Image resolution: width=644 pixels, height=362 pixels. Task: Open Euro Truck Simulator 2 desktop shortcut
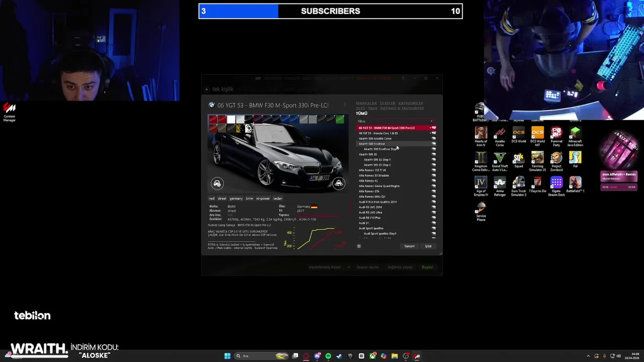(x=519, y=187)
